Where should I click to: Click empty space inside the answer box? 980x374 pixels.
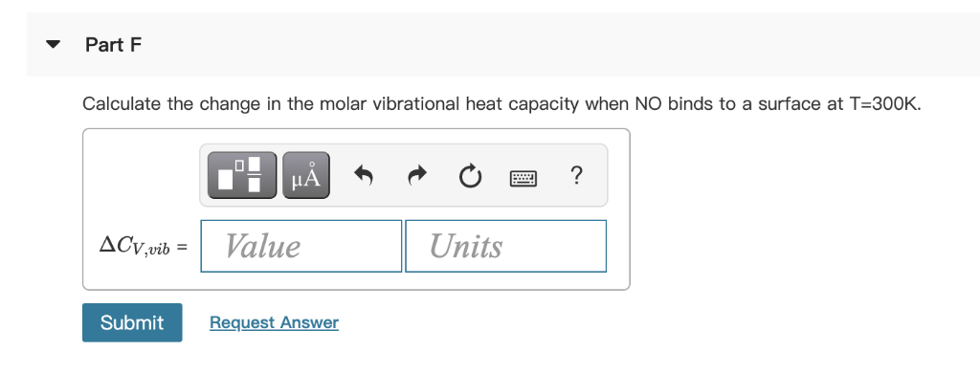tap(142, 181)
